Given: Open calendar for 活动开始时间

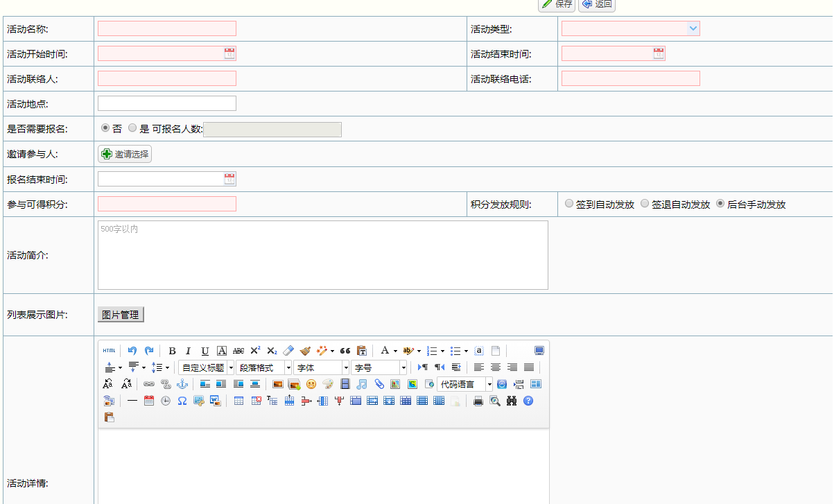Looking at the screenshot, I should (229, 53).
